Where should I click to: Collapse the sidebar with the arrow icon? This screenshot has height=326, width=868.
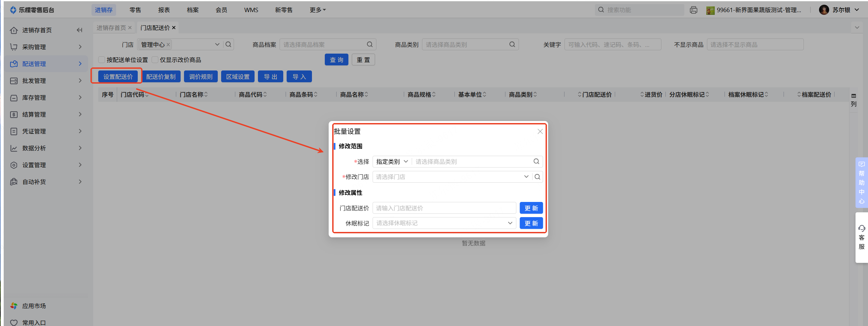(x=80, y=30)
